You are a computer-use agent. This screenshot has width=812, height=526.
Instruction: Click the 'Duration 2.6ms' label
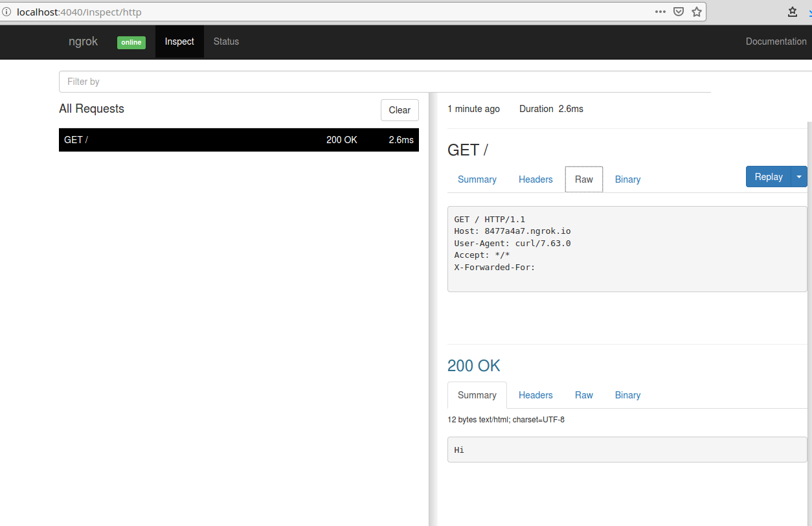[551, 109]
